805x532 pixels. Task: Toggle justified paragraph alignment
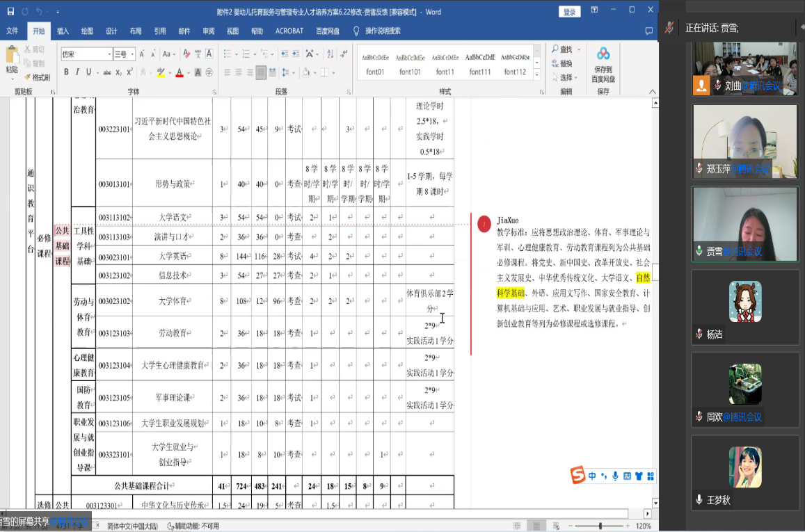coord(261,72)
